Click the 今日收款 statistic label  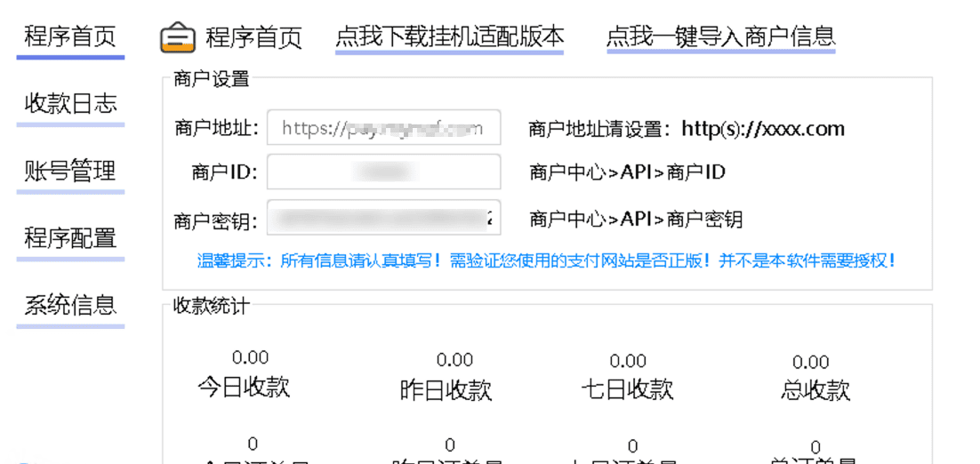tap(244, 387)
